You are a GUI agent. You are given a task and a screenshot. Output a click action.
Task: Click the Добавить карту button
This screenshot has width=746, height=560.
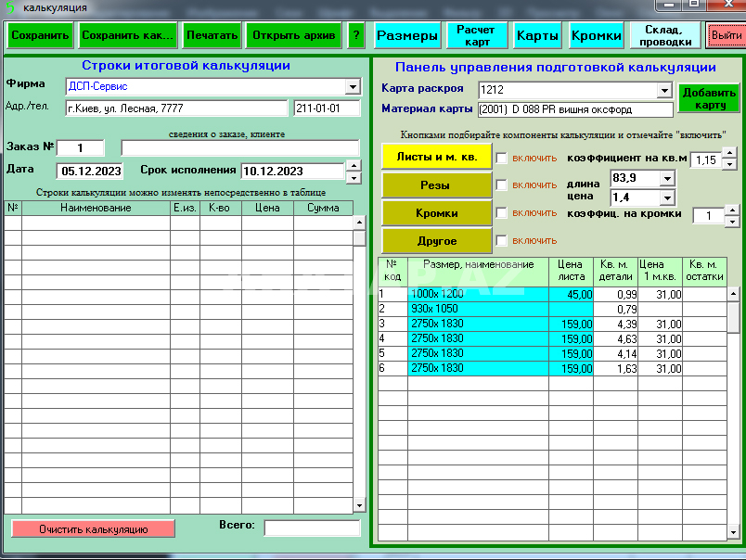pyautogui.click(x=709, y=98)
